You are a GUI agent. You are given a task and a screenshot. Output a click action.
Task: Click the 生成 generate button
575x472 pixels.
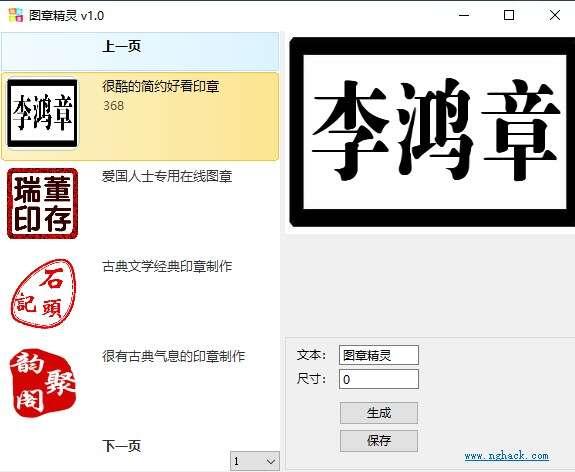[379, 413]
